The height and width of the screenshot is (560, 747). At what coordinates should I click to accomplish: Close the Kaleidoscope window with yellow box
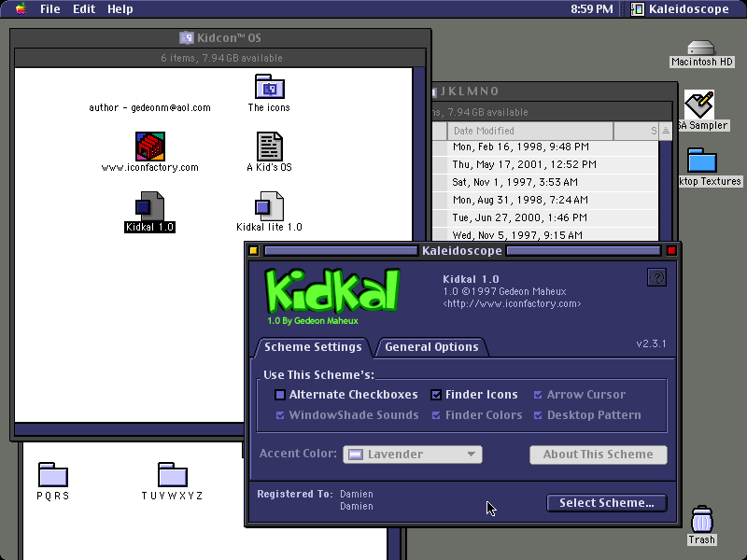click(x=253, y=251)
